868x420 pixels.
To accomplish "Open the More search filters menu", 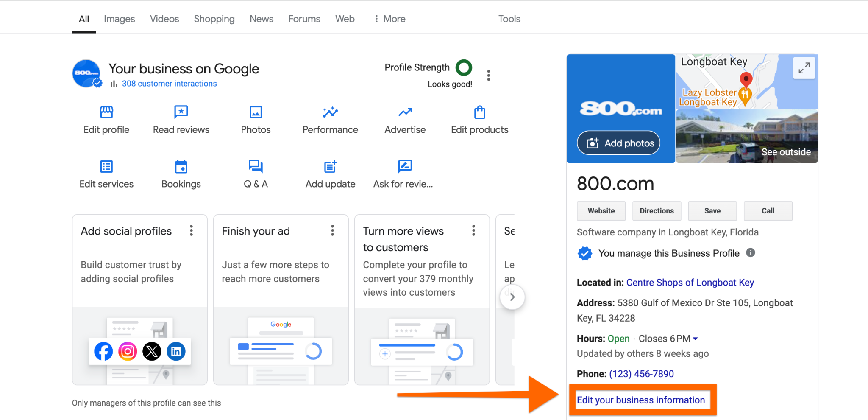I will pyautogui.click(x=389, y=19).
